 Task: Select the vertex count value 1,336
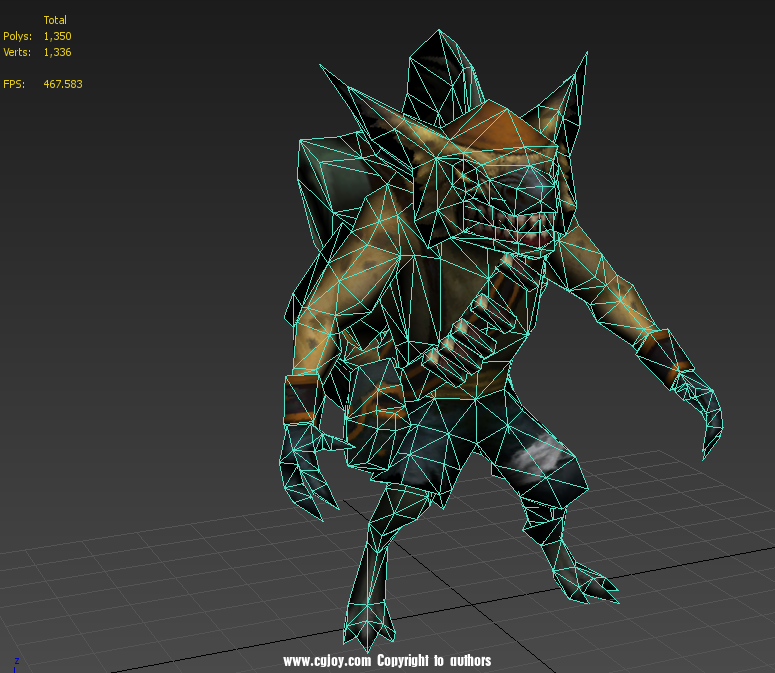click(57, 52)
